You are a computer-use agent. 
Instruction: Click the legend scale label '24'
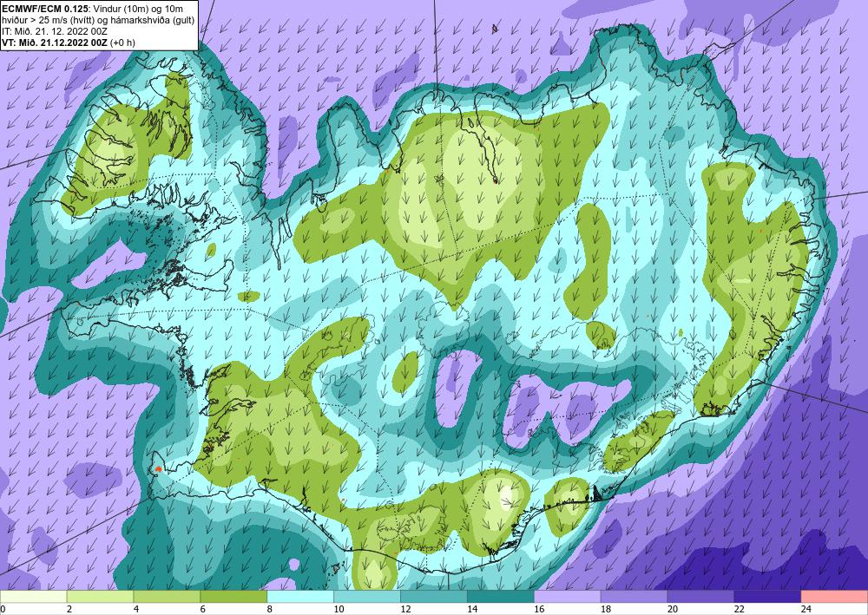tap(806, 610)
